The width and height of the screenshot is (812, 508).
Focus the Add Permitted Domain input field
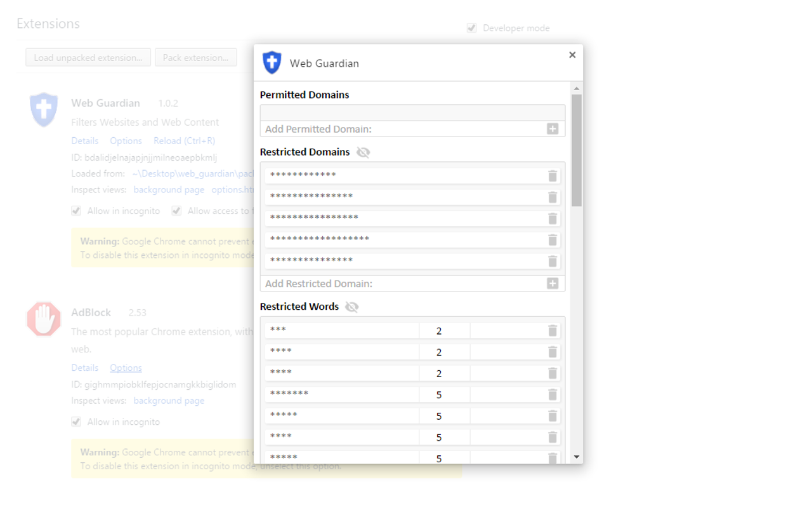pyautogui.click(x=403, y=129)
